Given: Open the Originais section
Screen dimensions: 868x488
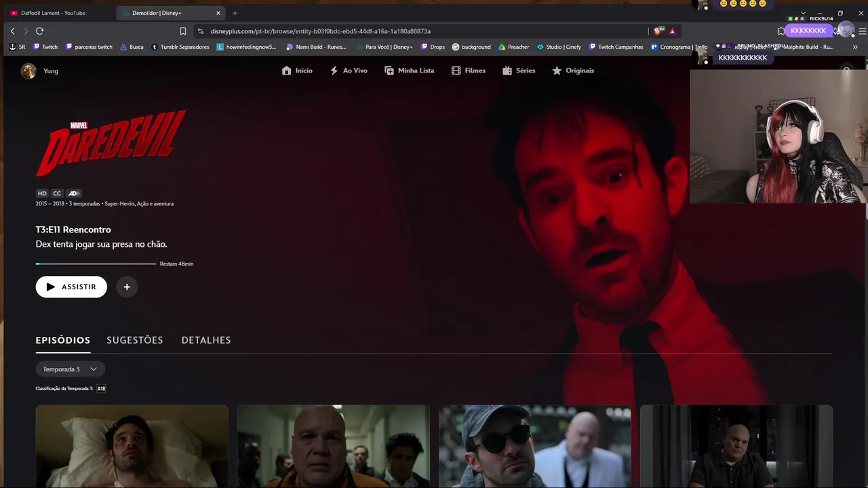Looking at the screenshot, I should (573, 70).
